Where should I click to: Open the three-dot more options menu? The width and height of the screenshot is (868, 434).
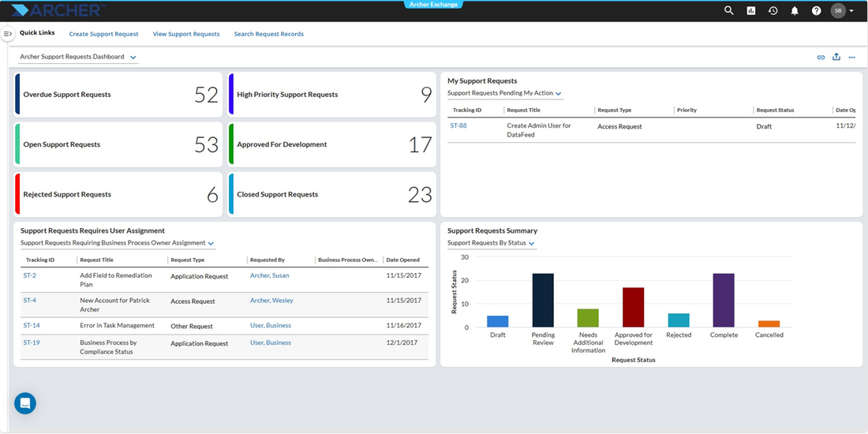[852, 57]
